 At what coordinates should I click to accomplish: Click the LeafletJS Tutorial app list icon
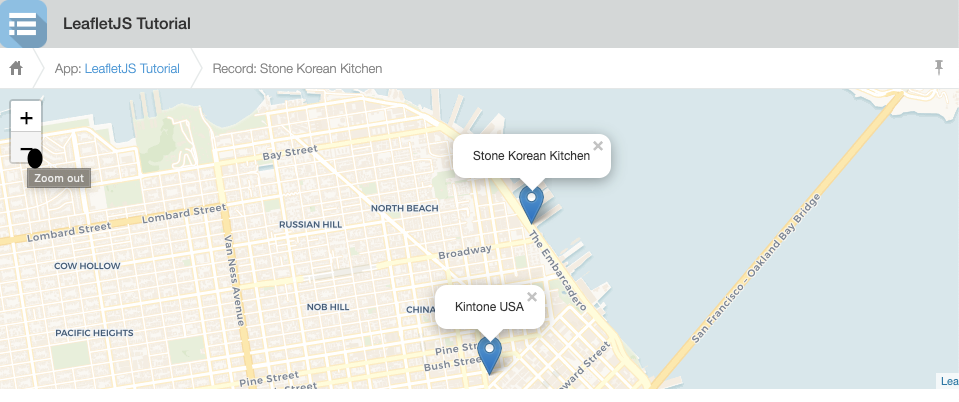point(23,23)
